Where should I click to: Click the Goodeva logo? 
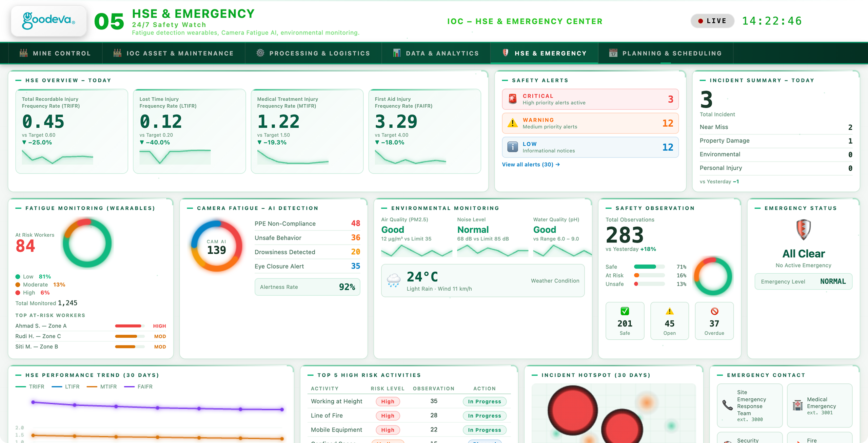(x=48, y=21)
